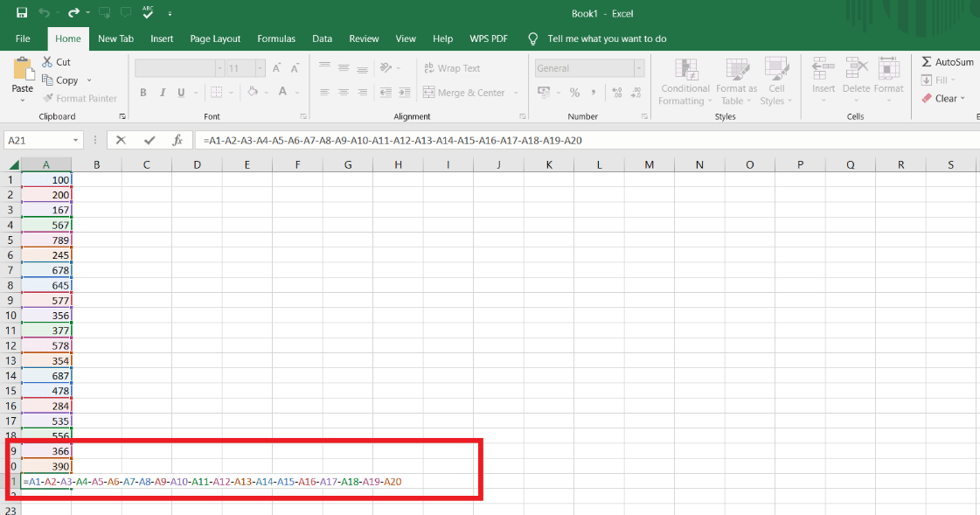Screen dimensions: 980x515
Task: Click the Increase Font Size icon
Action: click(x=276, y=68)
